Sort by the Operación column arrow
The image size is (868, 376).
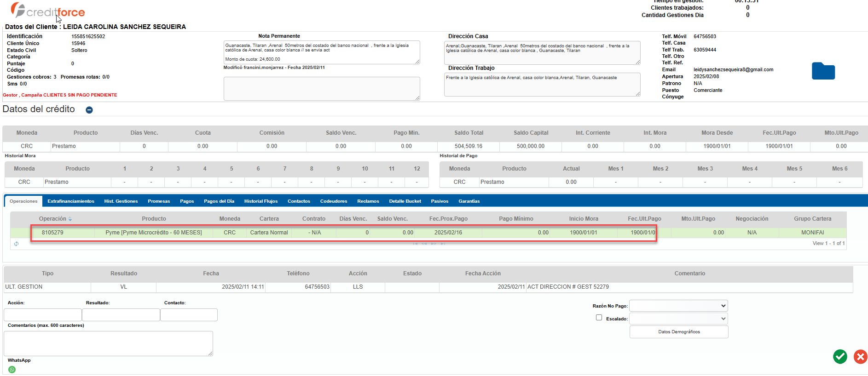[x=70, y=219]
